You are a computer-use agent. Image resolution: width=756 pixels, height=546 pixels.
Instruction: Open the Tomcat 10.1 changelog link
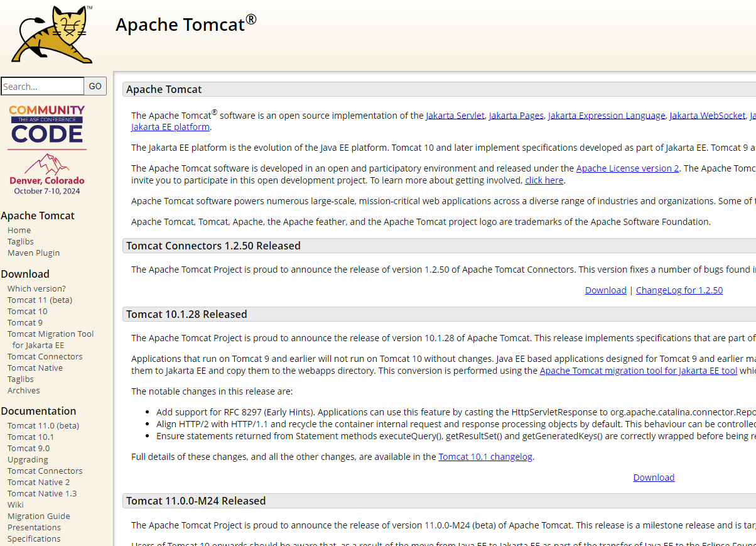click(x=485, y=457)
